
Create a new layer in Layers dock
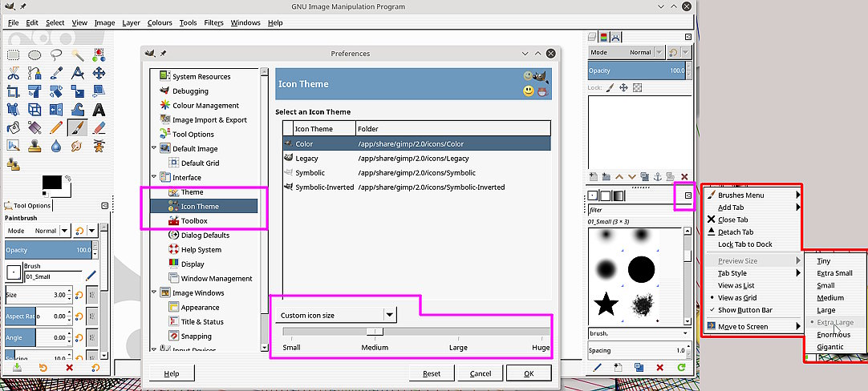pos(594,177)
